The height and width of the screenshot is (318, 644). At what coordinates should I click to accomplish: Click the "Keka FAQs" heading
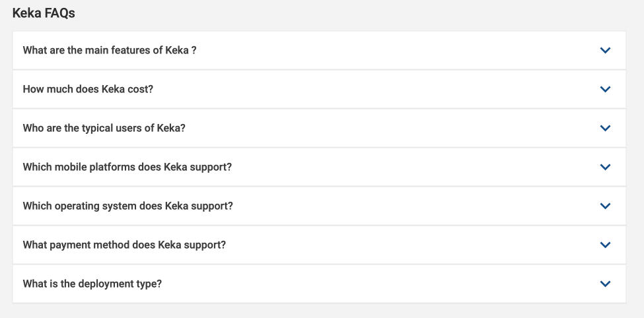tap(44, 13)
